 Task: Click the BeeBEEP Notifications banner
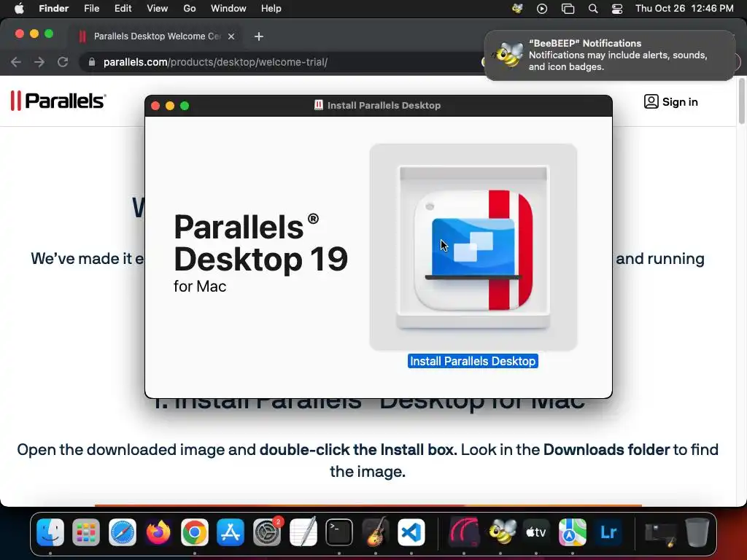coord(609,55)
